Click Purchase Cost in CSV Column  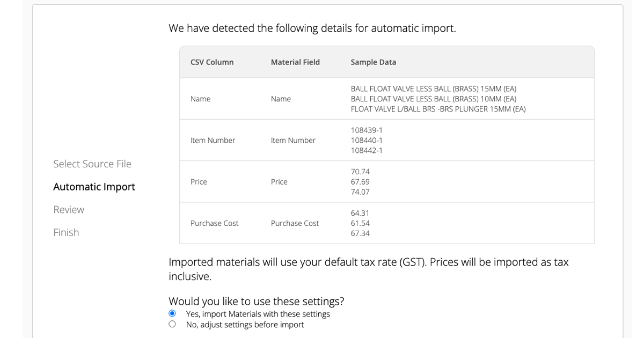(x=215, y=223)
